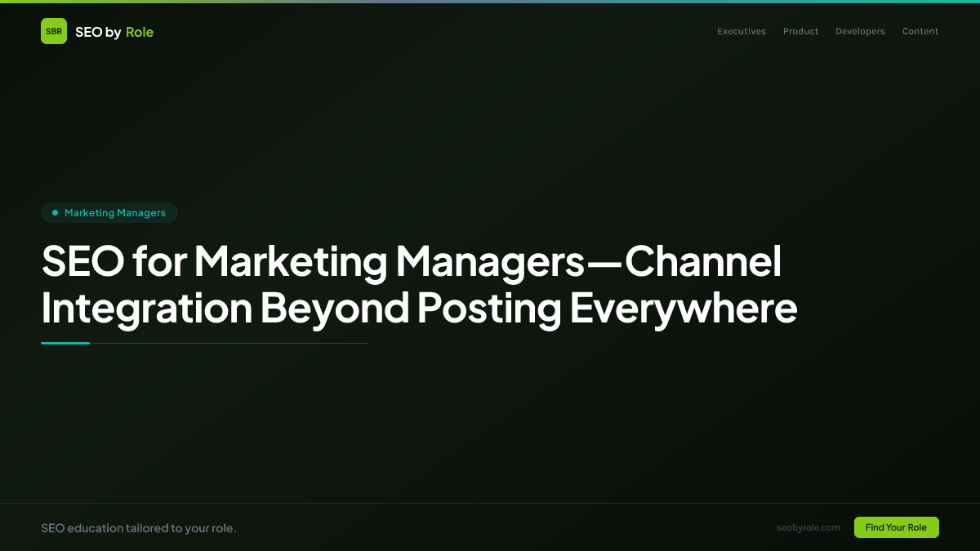980x551 pixels.
Task: Click the gradient color strip at the top edge
Action: tap(490, 2)
